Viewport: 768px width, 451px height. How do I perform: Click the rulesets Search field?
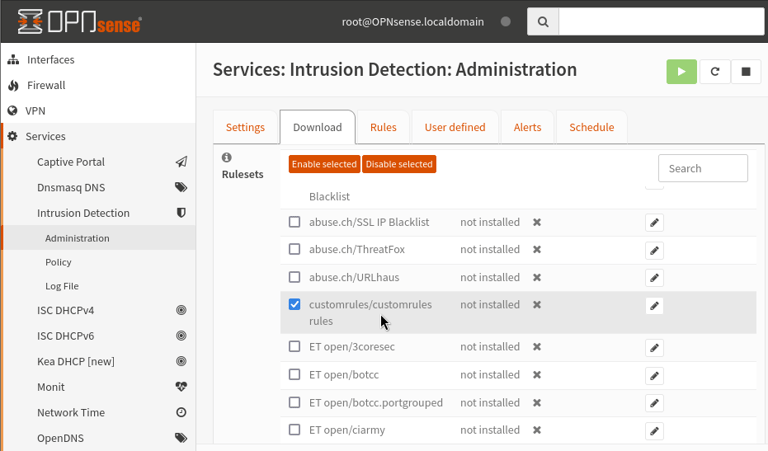[702, 168]
